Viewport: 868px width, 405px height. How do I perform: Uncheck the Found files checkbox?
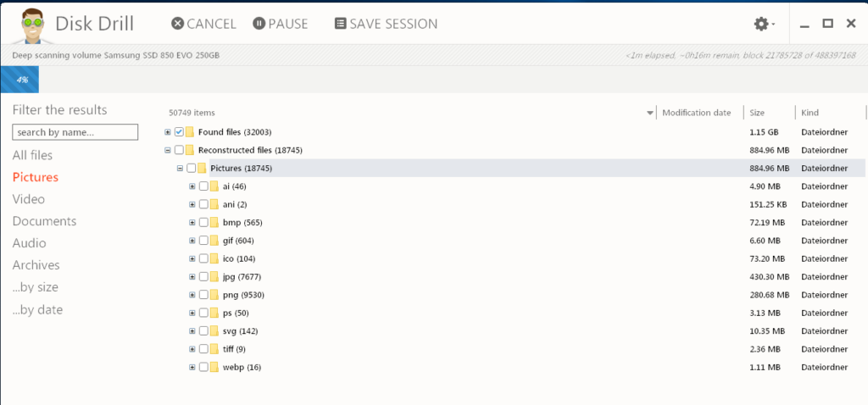[179, 132]
